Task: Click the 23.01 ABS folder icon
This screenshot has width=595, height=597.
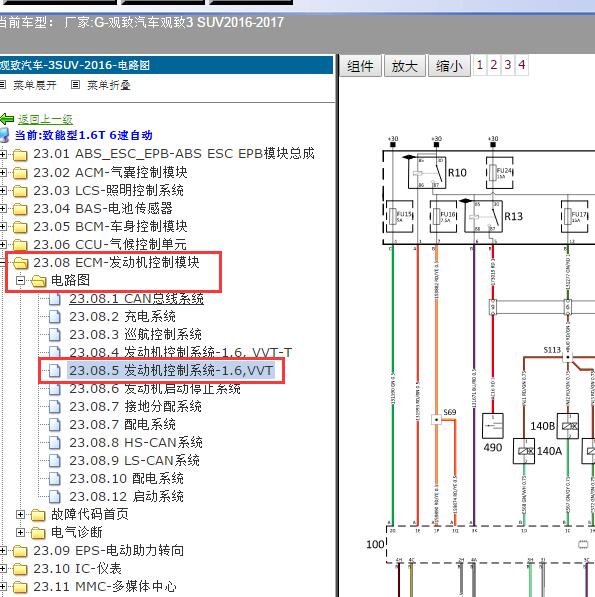Action: pyautogui.click(x=20, y=155)
